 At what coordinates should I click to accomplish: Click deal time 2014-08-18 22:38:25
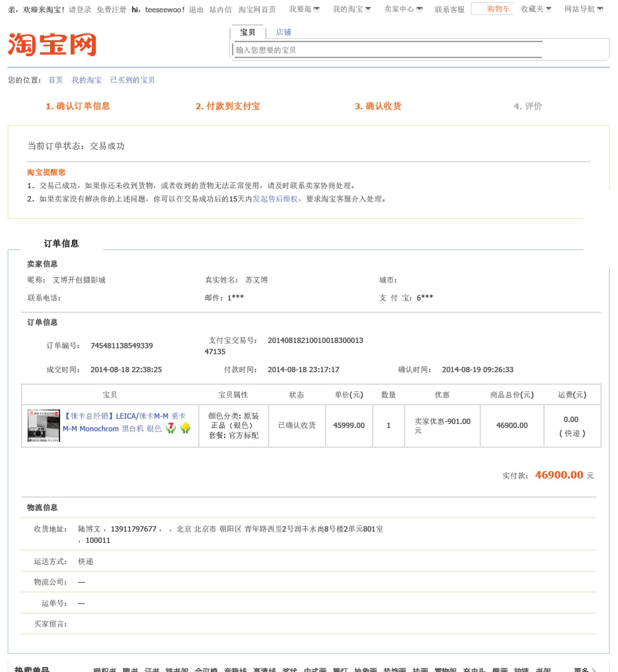pos(126,370)
